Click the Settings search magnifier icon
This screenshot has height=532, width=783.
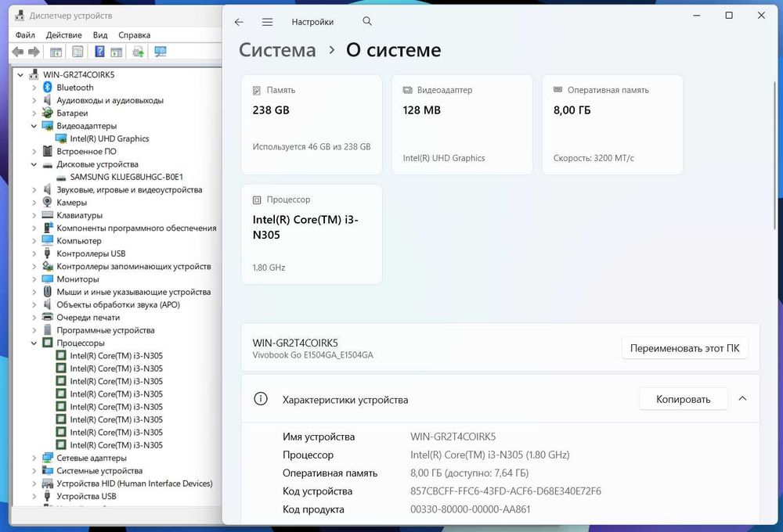367,21
